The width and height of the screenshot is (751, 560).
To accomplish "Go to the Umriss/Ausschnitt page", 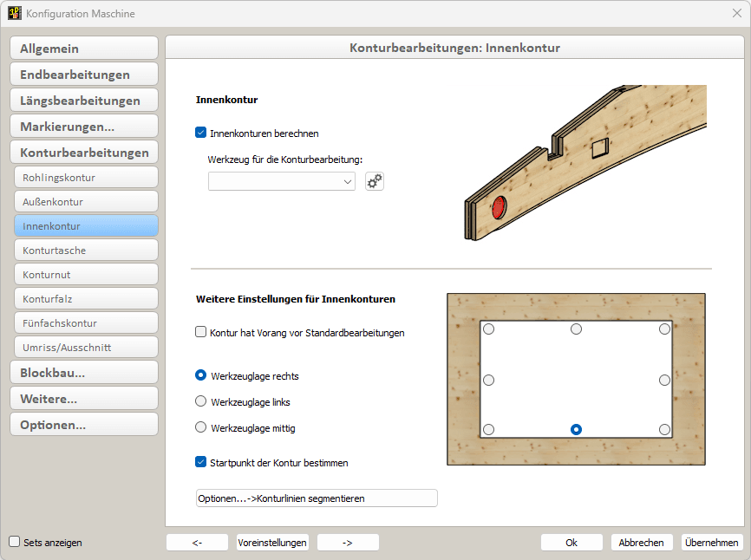I will [x=86, y=347].
